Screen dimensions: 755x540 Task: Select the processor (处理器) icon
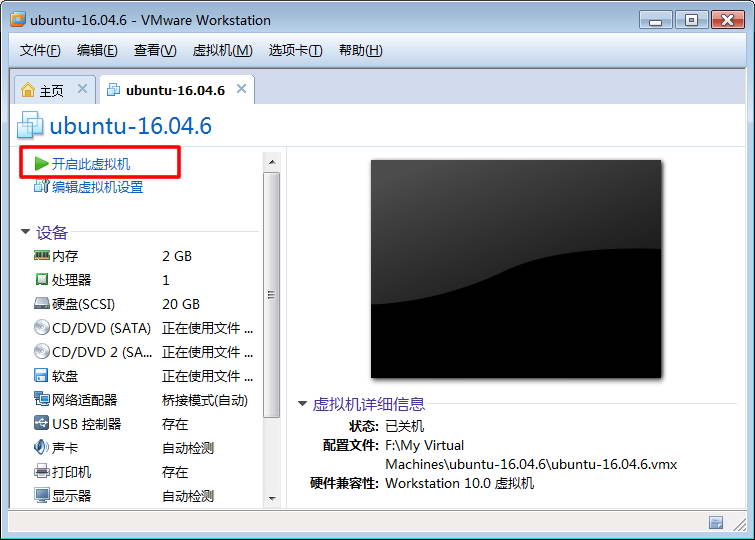point(41,280)
